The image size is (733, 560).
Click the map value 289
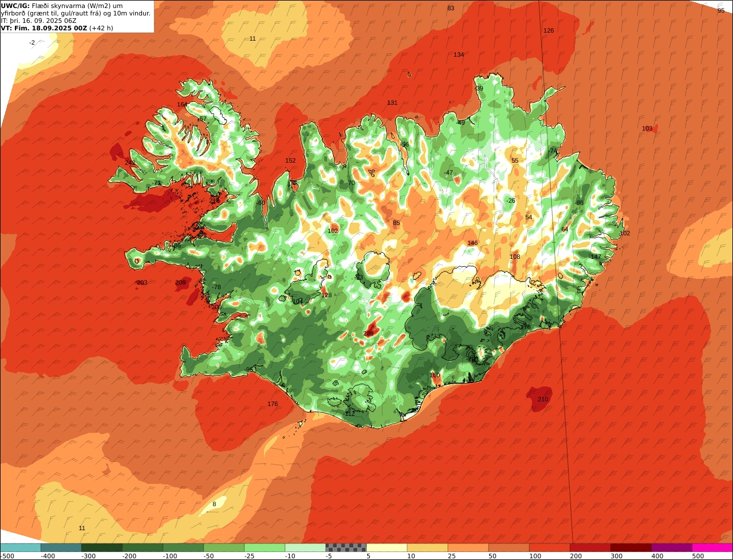368,333
